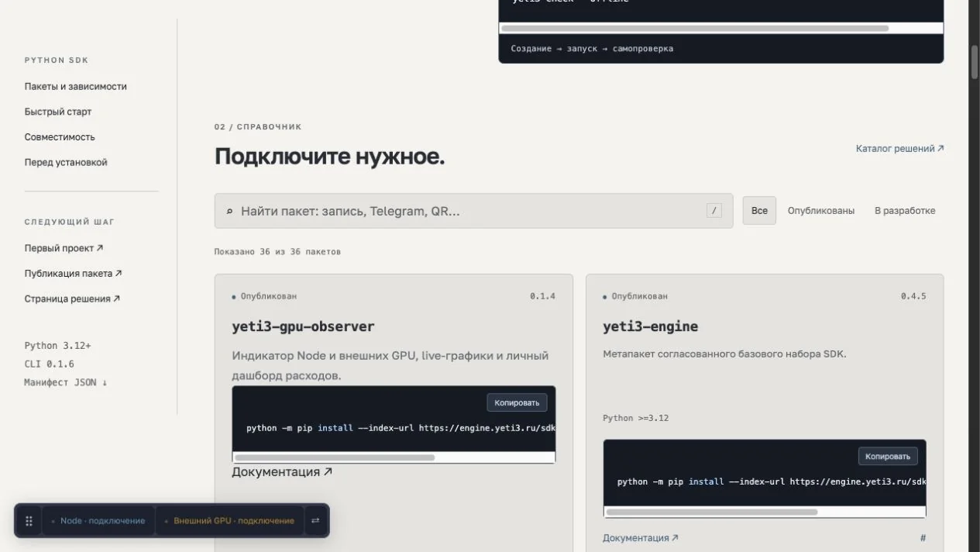Click the slash shortcut badge in the search field

[714, 211]
